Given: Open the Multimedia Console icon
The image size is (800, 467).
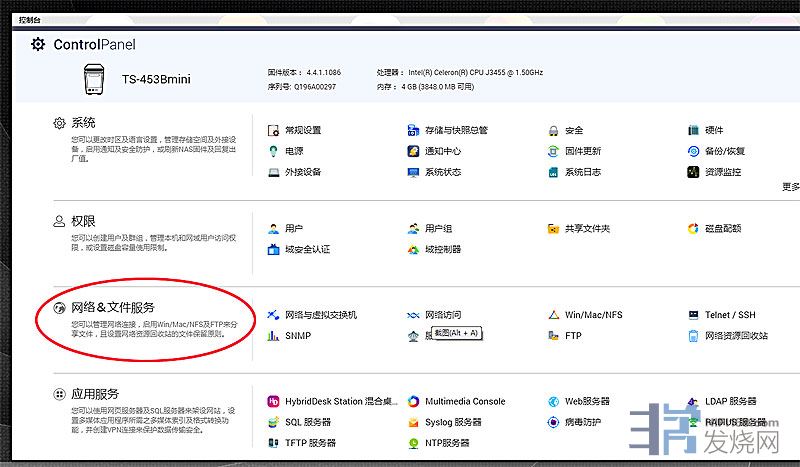Looking at the screenshot, I should (413, 402).
